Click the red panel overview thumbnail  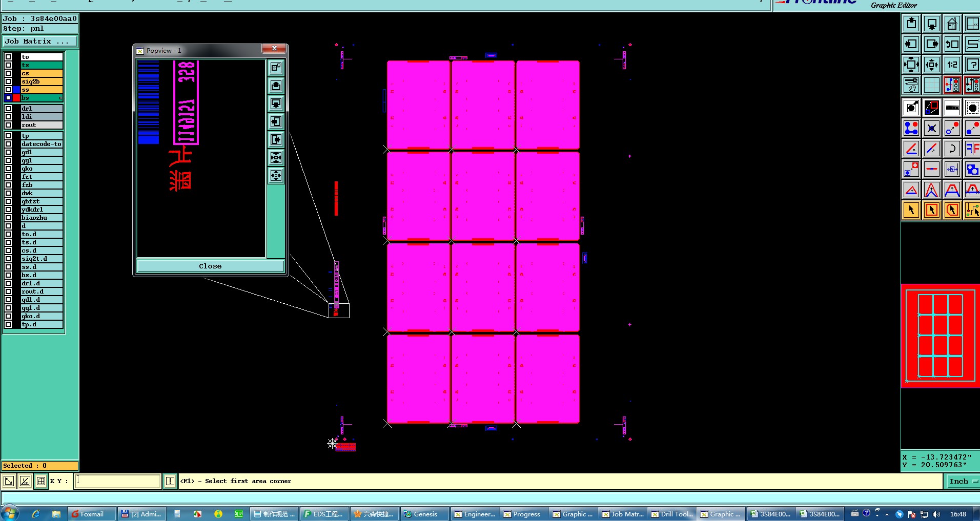[941, 336]
